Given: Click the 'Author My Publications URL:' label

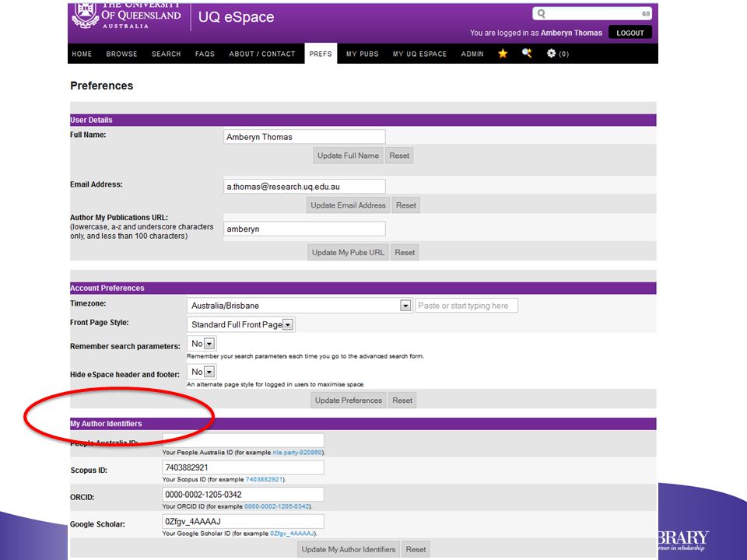Looking at the screenshot, I should pos(118,218).
